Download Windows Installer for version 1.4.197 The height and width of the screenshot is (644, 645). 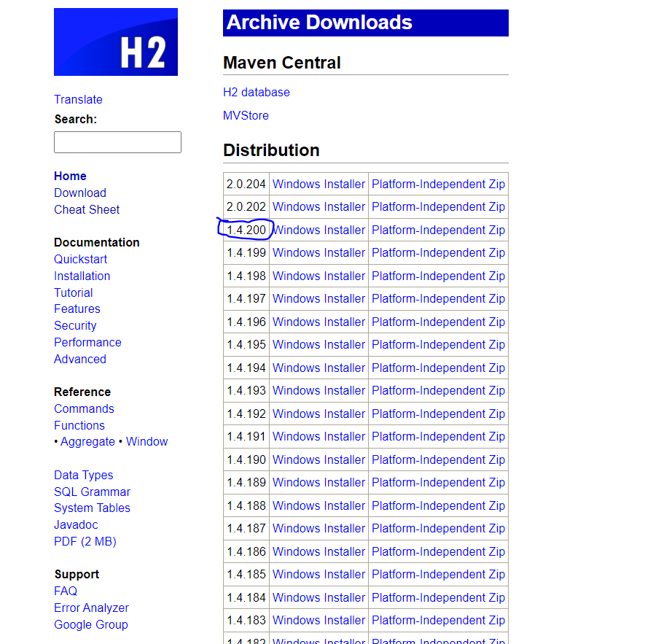pos(318,298)
